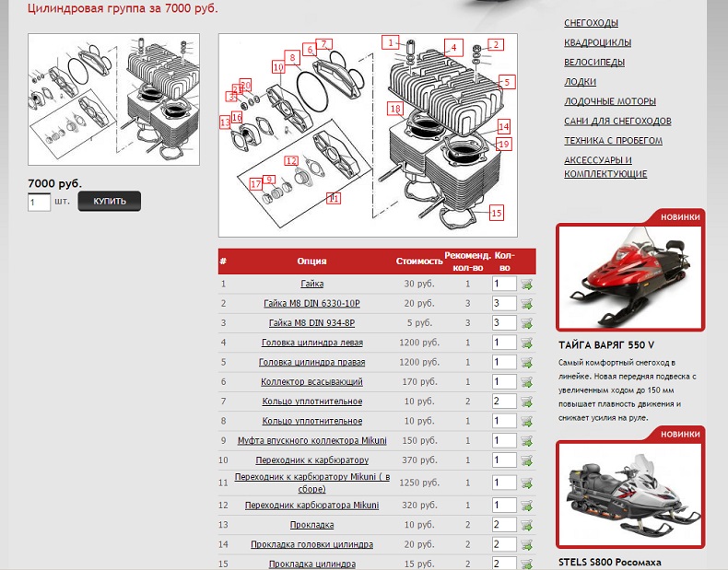This screenshot has height=570, width=728.
Task: Add Гайка row 1 to cart icon
Action: click(526, 285)
